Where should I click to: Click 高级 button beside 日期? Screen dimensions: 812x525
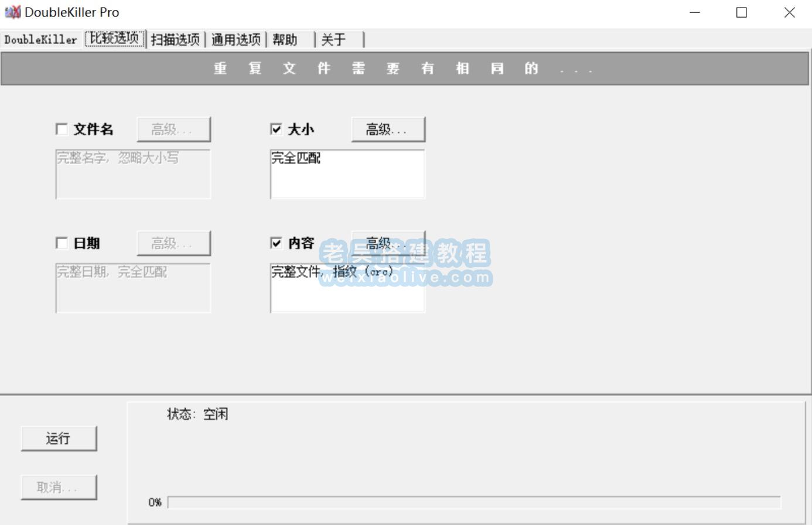coord(173,243)
